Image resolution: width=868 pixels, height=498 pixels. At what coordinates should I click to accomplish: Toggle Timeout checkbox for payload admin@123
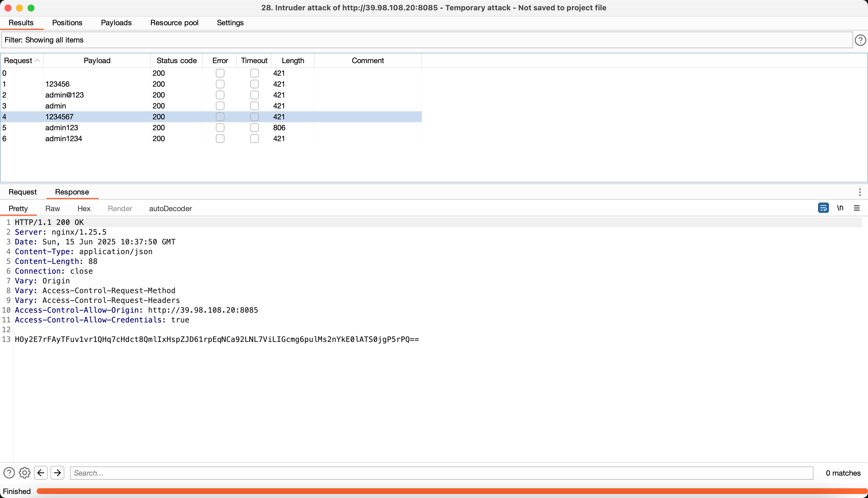[x=254, y=95]
